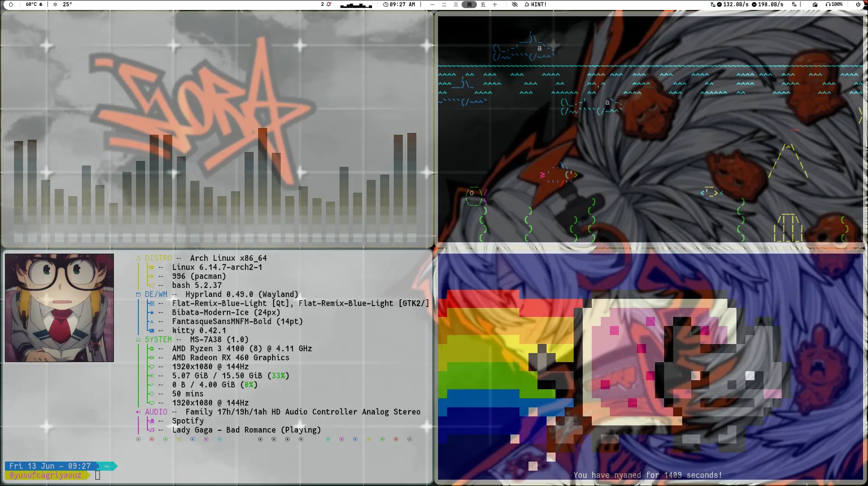Click the 132.0B/s upload speed indicator
The height and width of the screenshot is (486, 868).
tap(733, 5)
